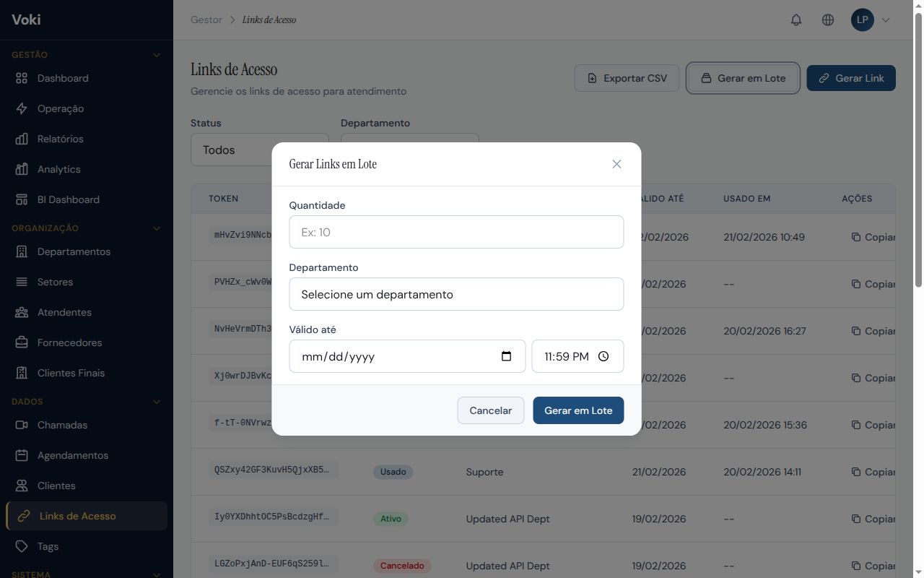Click the notification bell icon

click(x=796, y=20)
